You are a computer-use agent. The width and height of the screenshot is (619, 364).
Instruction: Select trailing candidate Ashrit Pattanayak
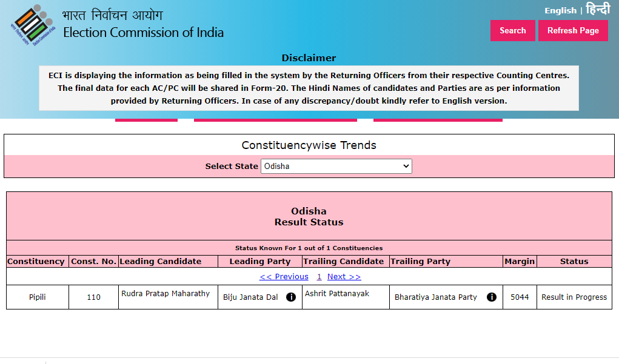[337, 294]
